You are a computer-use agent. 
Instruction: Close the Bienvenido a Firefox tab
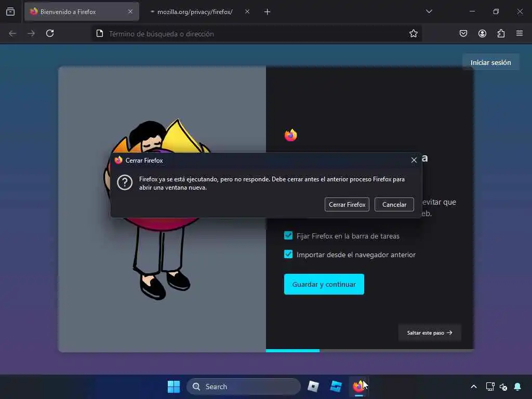130,11
